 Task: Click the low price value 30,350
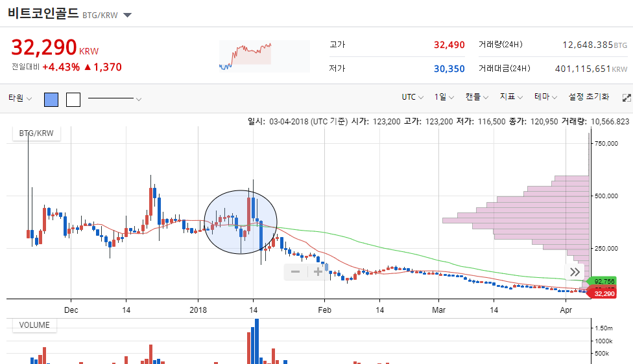point(449,69)
